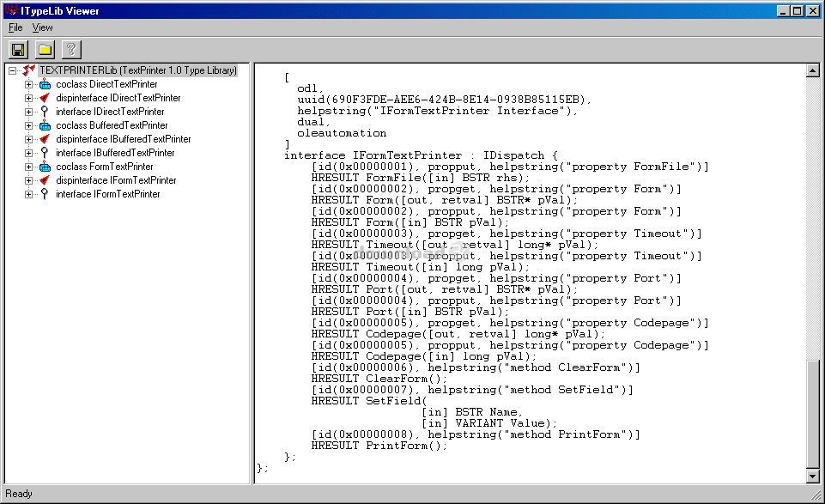Minimize the ITypeLib Viewer window
825x504 pixels.
pyautogui.click(x=783, y=10)
